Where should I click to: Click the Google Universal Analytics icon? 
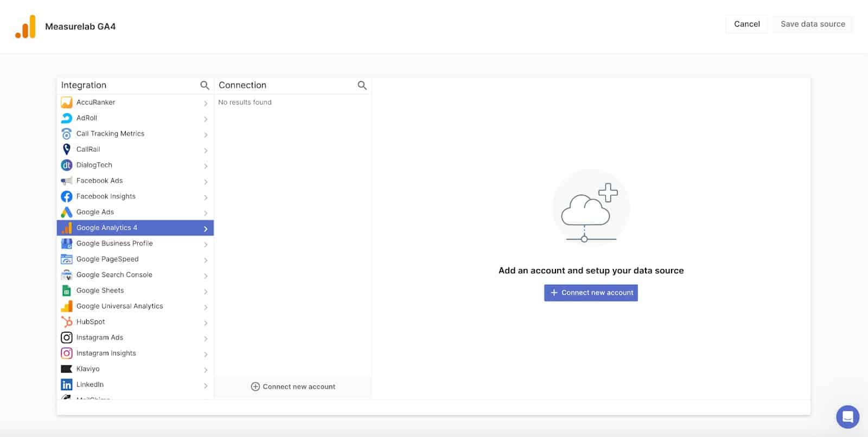tap(67, 307)
